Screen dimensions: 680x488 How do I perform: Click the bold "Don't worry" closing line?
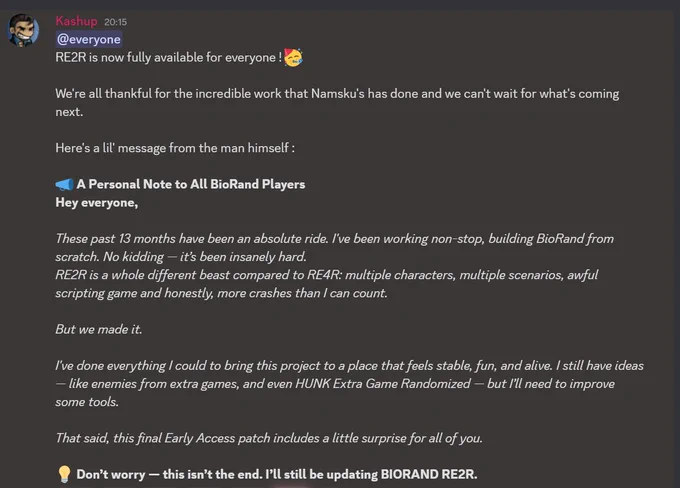[x=277, y=474]
